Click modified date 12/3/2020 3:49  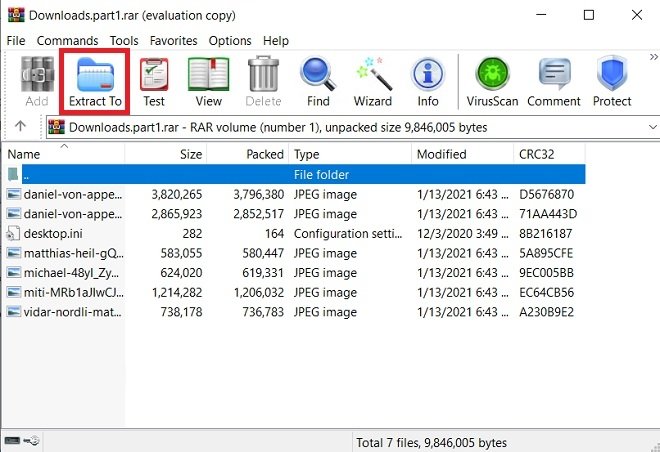point(463,234)
